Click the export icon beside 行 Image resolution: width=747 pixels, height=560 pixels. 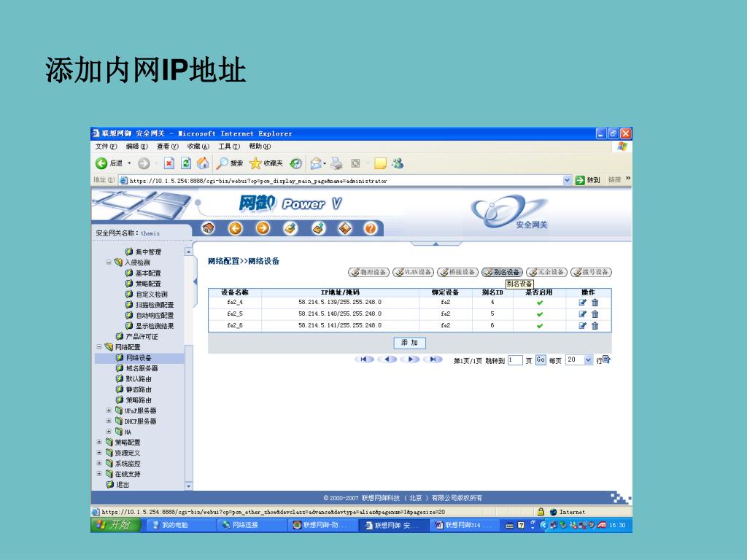(606, 359)
